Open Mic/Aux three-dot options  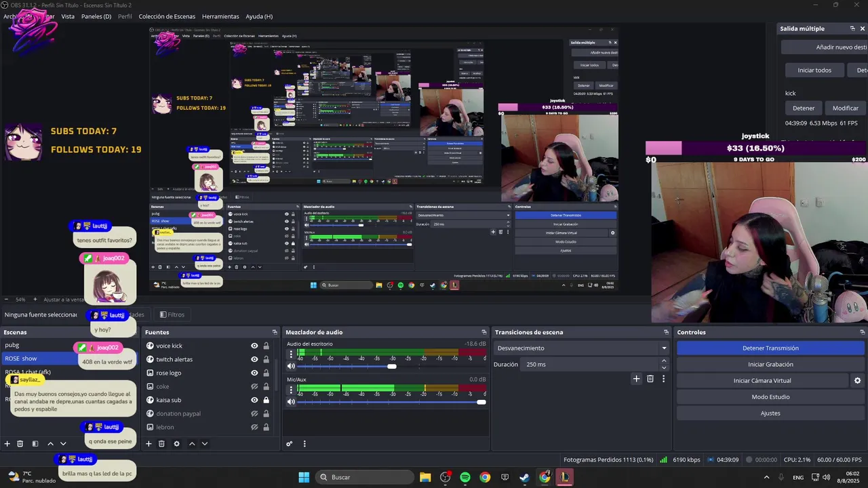(x=290, y=389)
